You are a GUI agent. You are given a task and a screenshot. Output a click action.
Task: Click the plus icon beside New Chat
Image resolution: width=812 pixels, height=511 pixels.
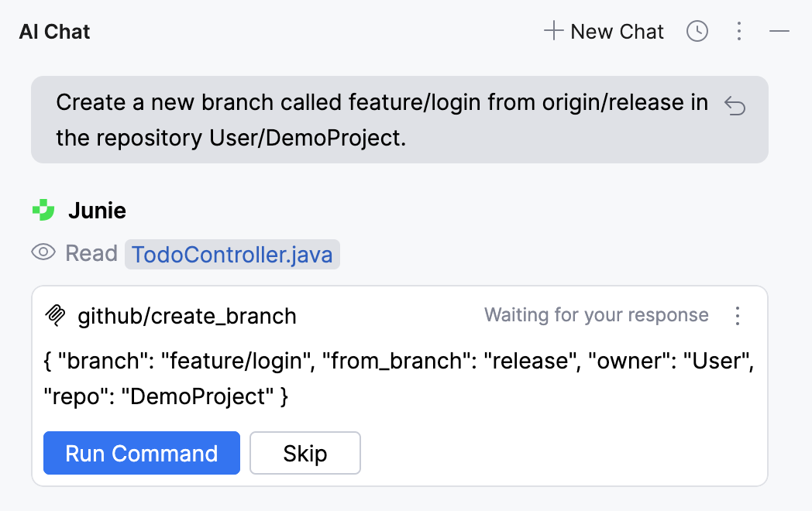(x=553, y=31)
